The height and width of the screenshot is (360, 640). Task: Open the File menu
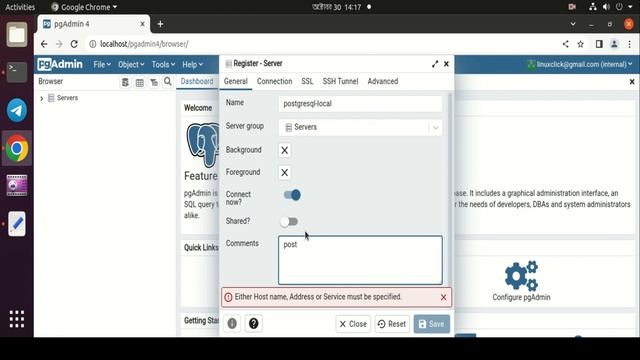coord(102,64)
